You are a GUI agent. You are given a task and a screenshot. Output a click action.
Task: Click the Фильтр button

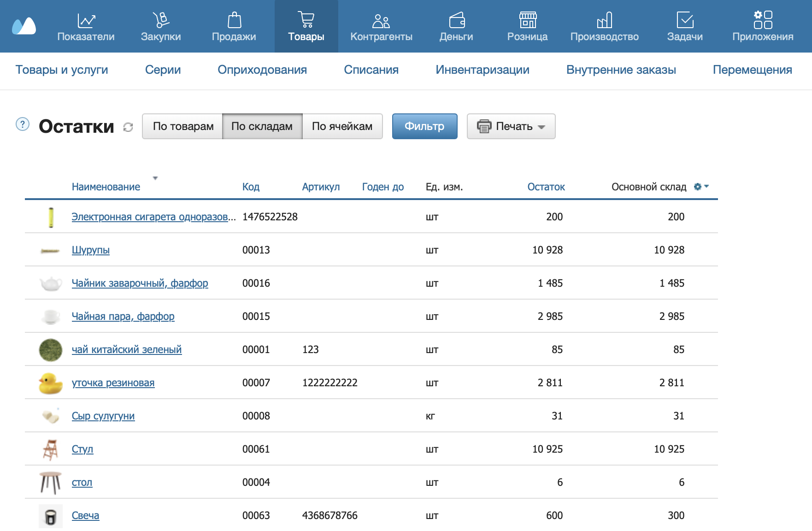424,126
